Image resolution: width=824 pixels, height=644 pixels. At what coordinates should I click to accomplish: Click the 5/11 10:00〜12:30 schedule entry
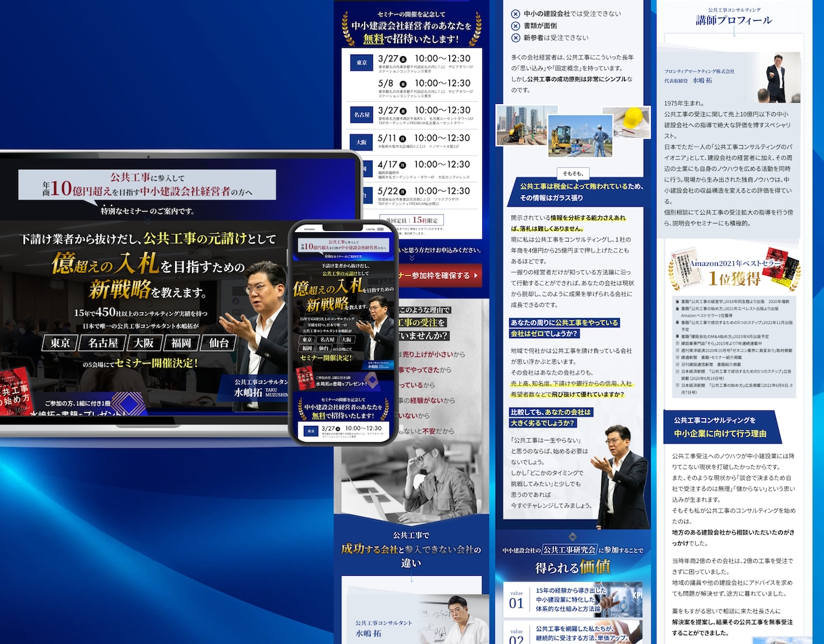(424, 142)
